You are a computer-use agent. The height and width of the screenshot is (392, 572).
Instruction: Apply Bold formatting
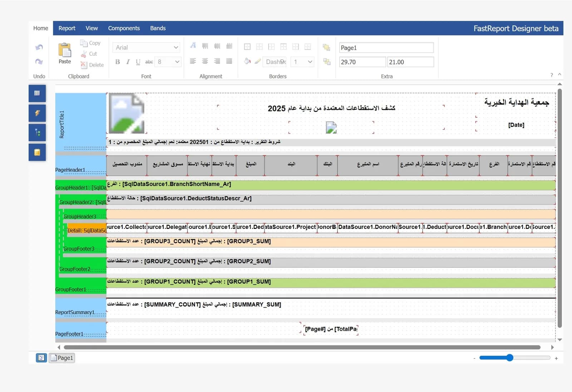pyautogui.click(x=118, y=62)
